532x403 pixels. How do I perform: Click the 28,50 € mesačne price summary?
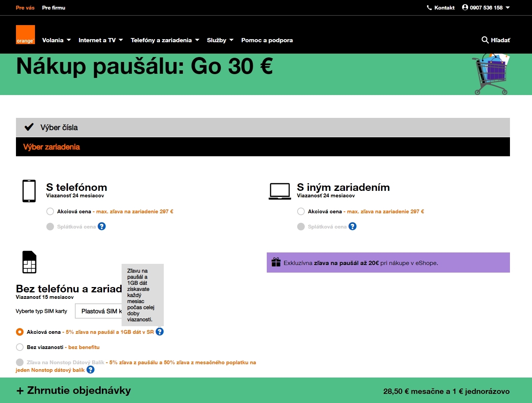pyautogui.click(x=446, y=391)
